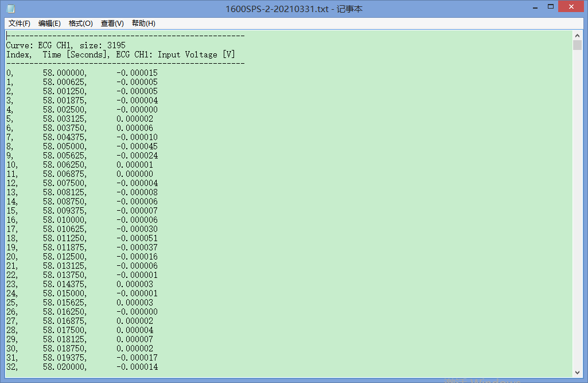Open the 查看(V) menu
The height and width of the screenshot is (383, 588).
[x=112, y=24]
